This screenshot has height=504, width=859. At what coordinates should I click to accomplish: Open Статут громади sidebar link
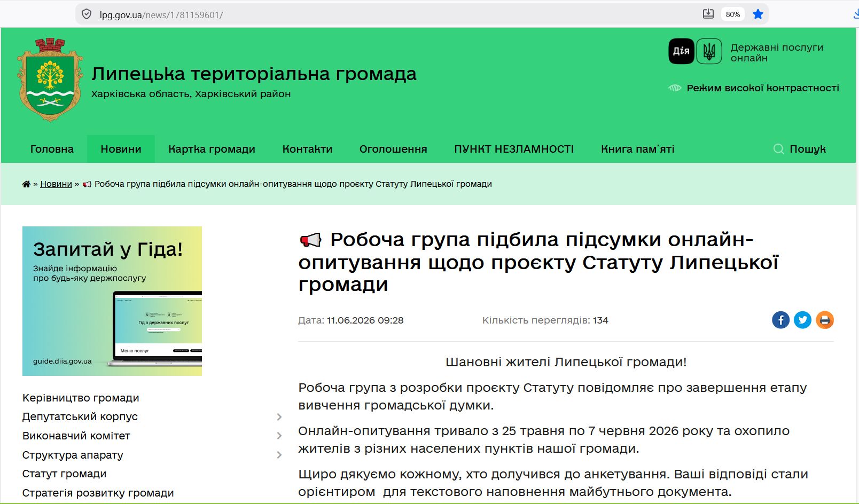tap(64, 474)
